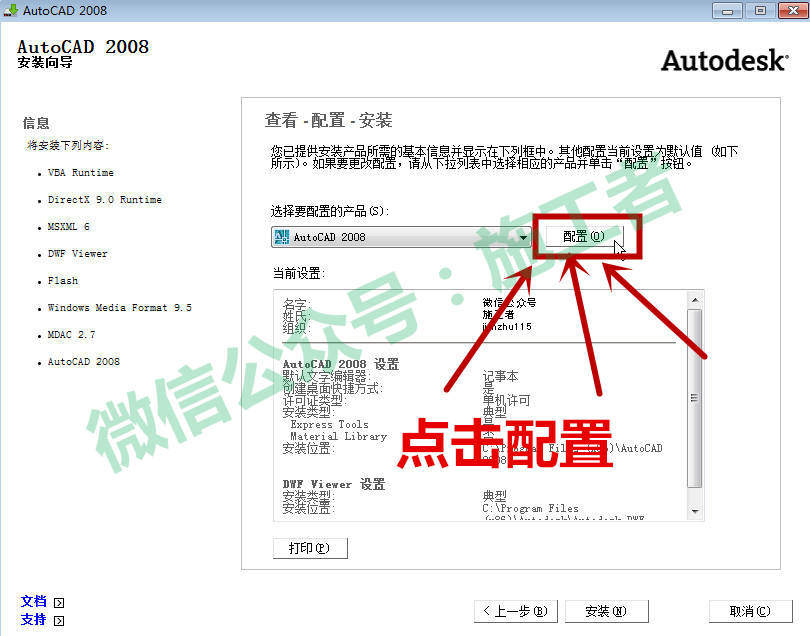Select VBA Runtime in info list
Image resolution: width=810 pixels, height=636 pixels.
81,173
